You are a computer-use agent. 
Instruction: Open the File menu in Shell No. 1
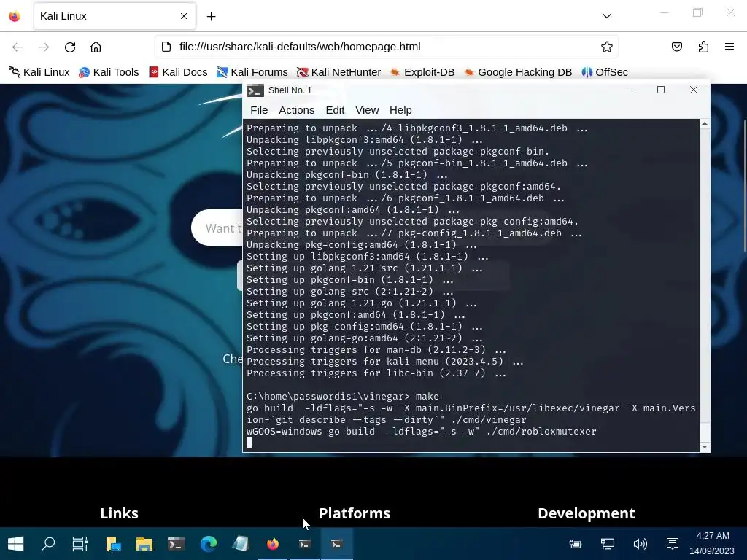tap(259, 110)
